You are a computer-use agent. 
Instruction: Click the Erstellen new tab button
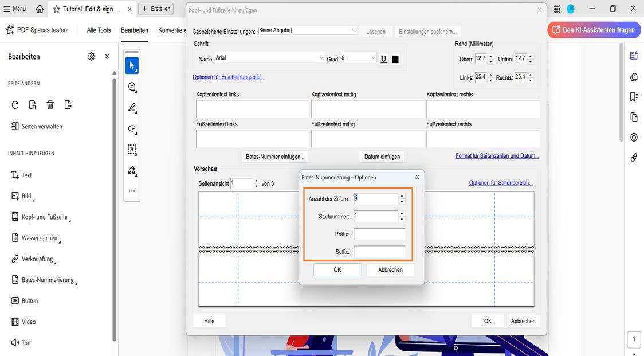(156, 9)
